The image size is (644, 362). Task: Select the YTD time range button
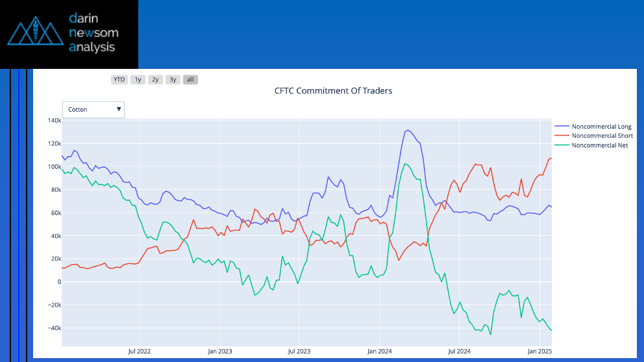[x=119, y=79]
